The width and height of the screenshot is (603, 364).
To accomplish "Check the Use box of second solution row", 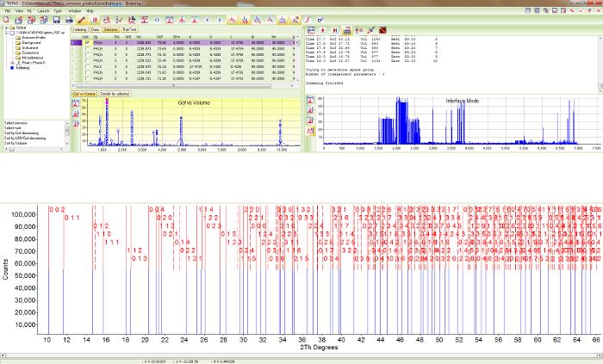I will (87, 48).
